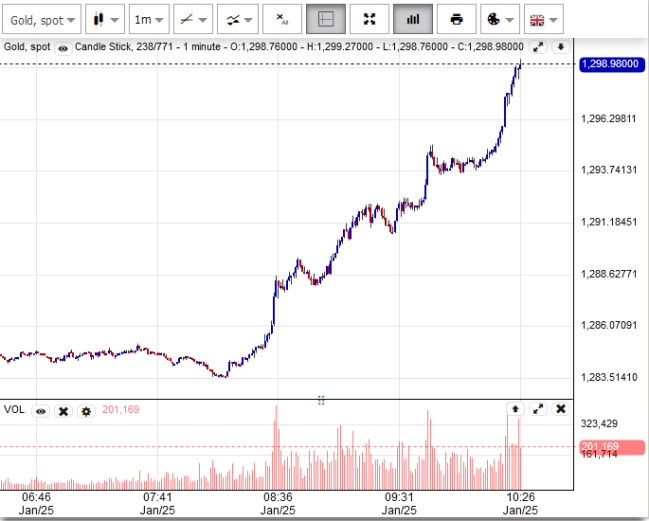
Task: Click the 1,291.18451 price axis label
Action: click(x=609, y=222)
